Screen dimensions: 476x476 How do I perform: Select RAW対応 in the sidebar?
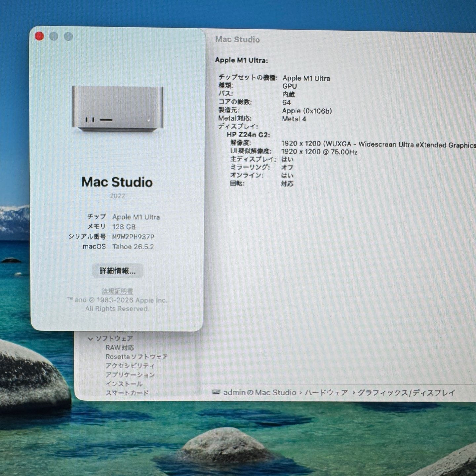[120, 347]
